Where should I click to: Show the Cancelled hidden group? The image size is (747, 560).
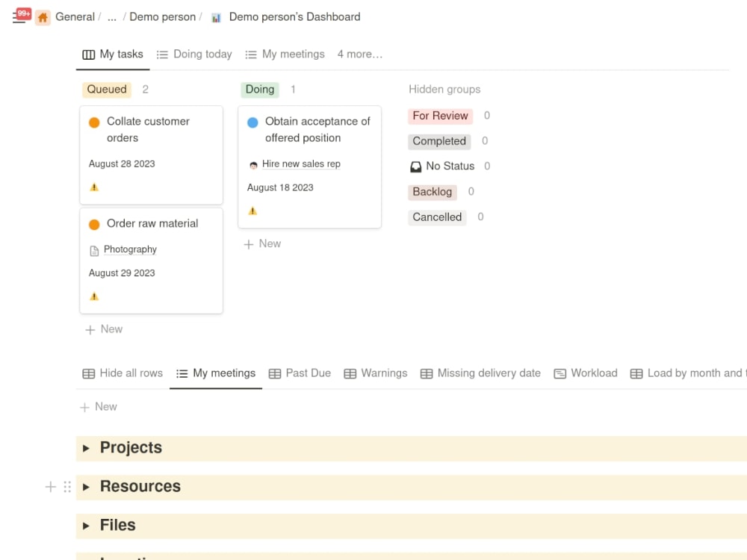coord(437,217)
